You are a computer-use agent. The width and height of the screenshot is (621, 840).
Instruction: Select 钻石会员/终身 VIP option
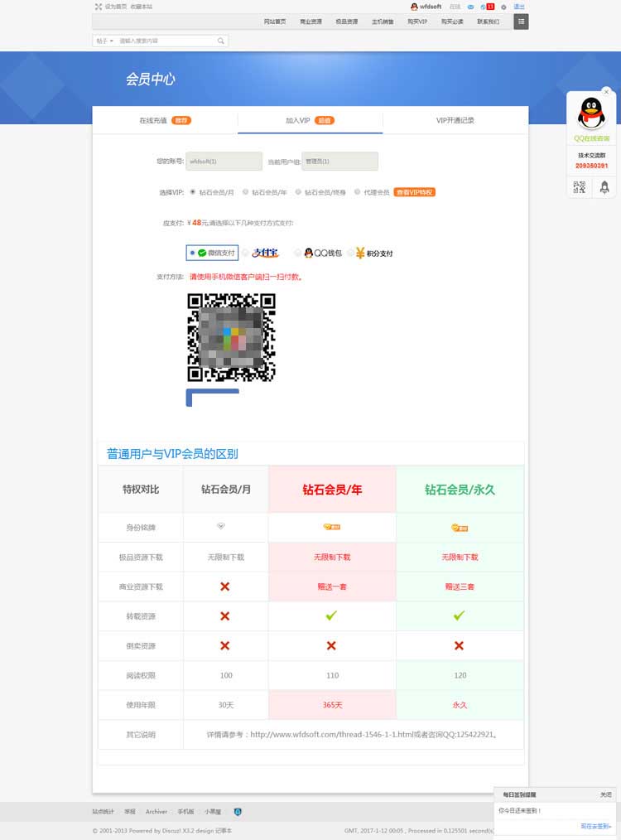[298, 192]
